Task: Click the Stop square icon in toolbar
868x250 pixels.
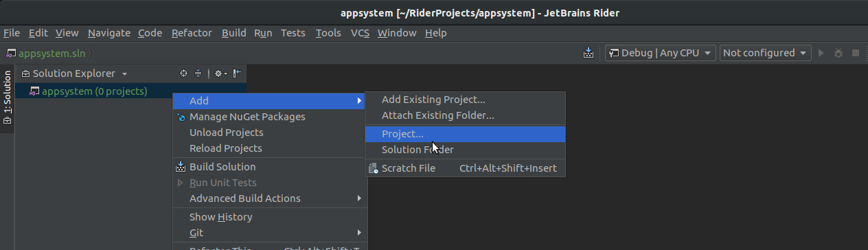Action: [856, 53]
